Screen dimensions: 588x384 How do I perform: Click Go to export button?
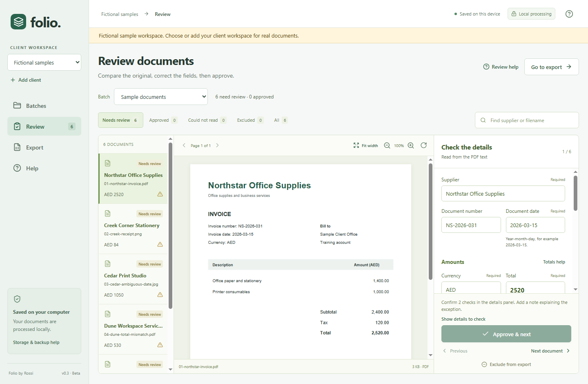551,67
